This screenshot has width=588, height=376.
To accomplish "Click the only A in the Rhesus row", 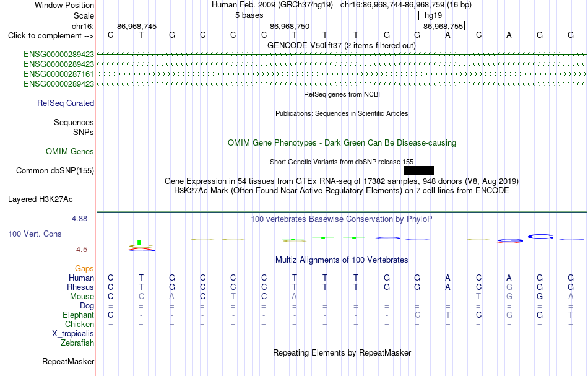I will click(447, 287).
